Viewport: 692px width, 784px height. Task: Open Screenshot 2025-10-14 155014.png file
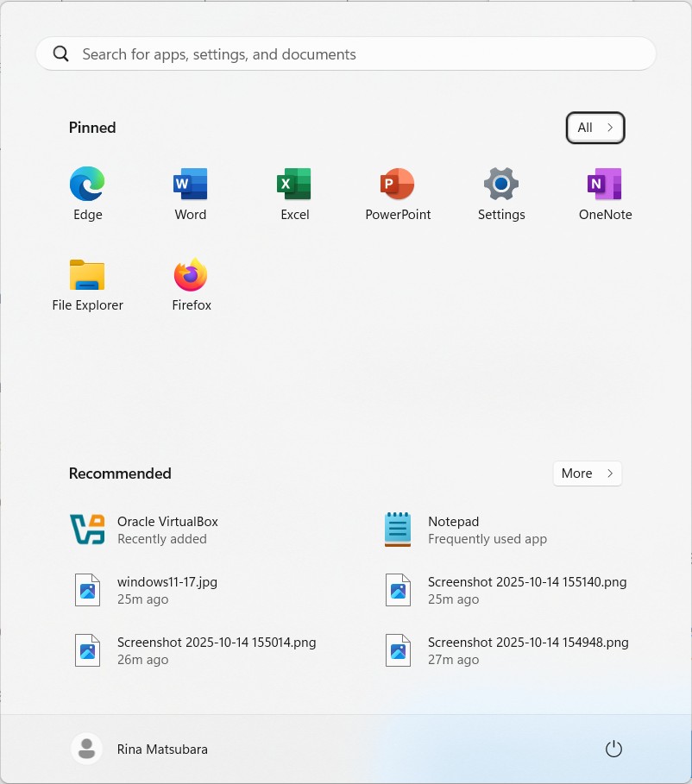(x=216, y=650)
